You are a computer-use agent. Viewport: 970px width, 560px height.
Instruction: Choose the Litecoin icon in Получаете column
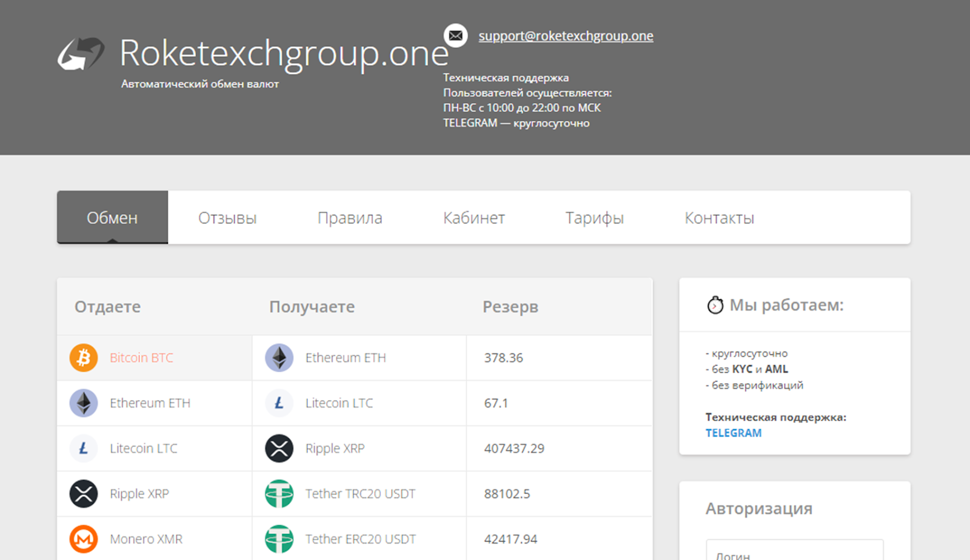tap(279, 403)
